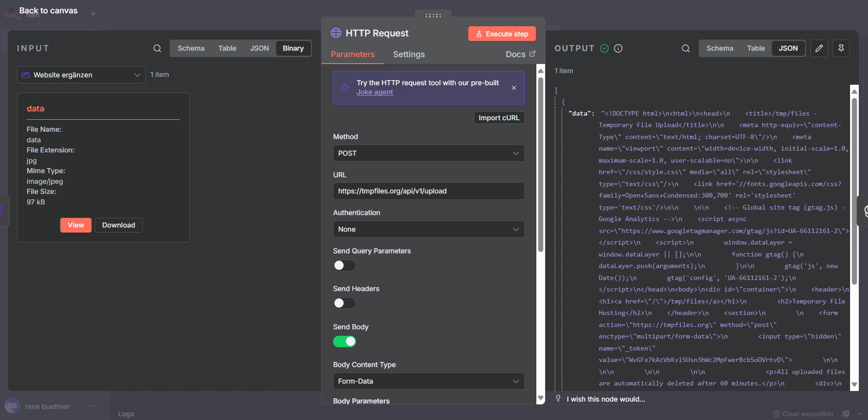This screenshot has width=868, height=420.
Task: Close the Joke agent suggestion banner
Action: coord(514,88)
